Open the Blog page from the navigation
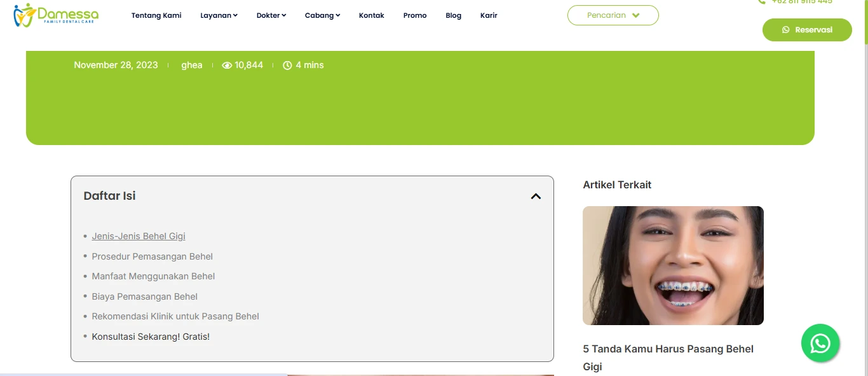 454,15
